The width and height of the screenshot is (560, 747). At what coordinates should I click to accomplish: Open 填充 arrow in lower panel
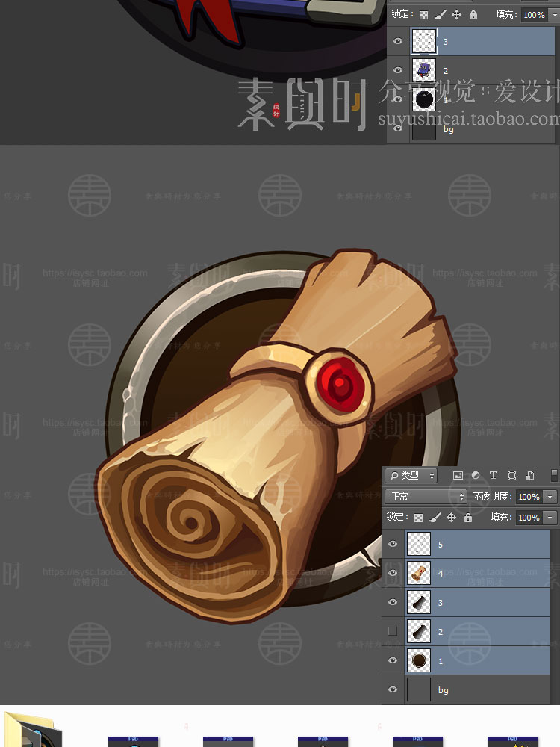550,518
